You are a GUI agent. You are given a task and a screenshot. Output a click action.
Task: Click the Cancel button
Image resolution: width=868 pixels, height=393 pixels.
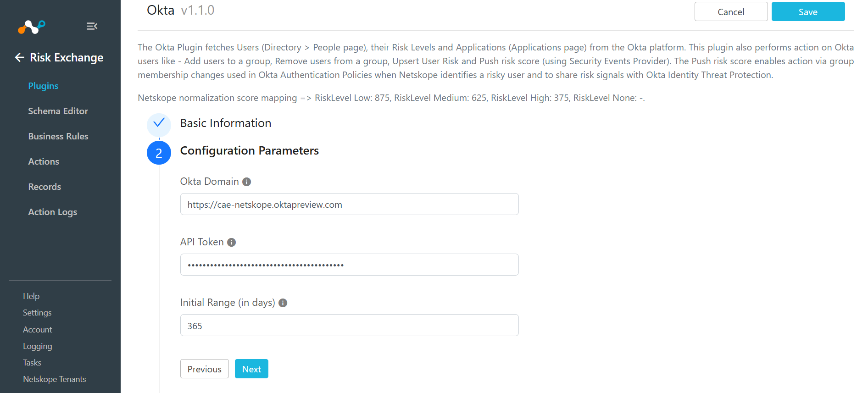(x=731, y=11)
